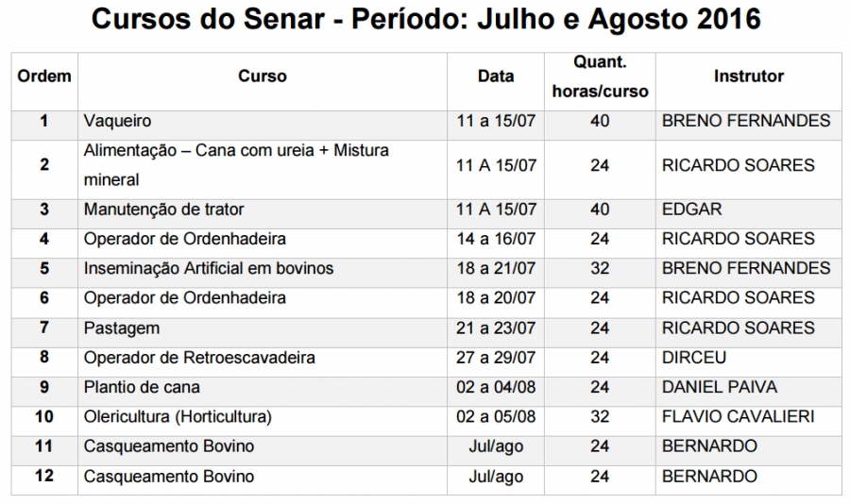The width and height of the screenshot is (850, 504).
Task: Click the Instrutor column header
Action: coord(749,76)
